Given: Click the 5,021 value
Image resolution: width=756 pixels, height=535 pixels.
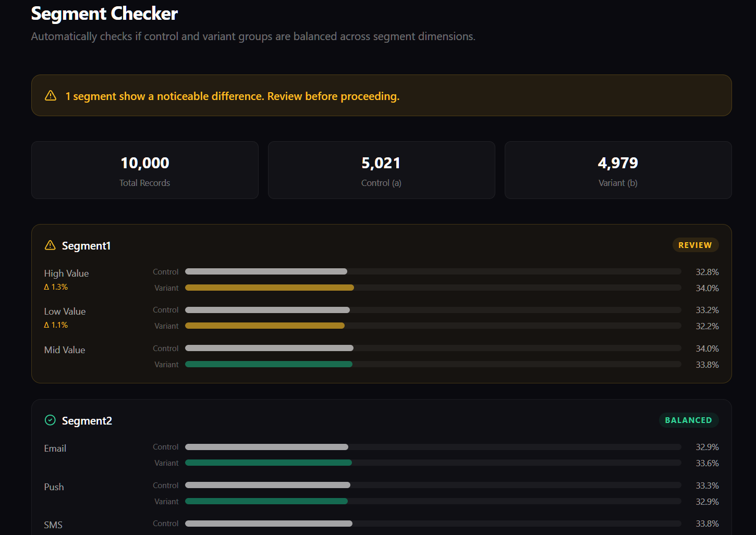Looking at the screenshot, I should click(x=381, y=163).
